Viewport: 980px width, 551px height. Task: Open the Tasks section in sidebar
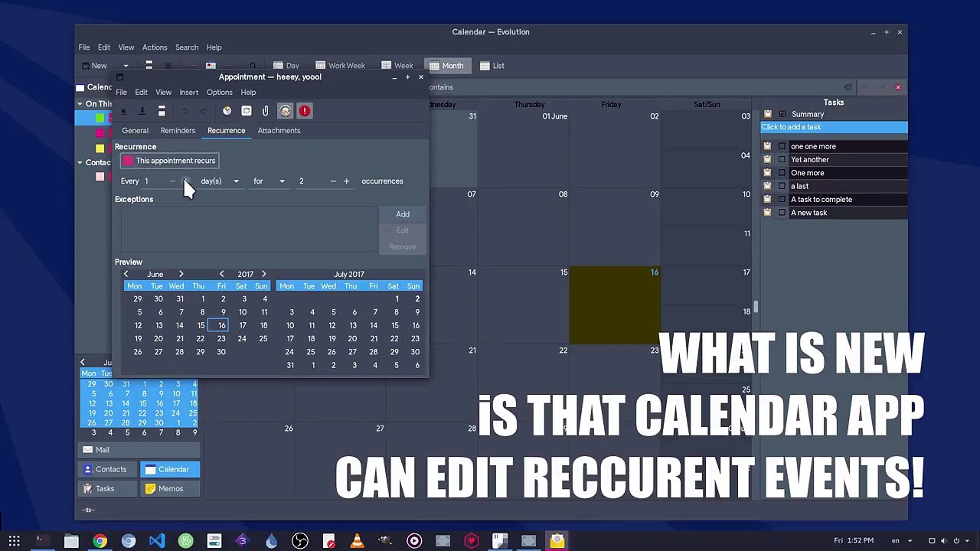pos(108,488)
